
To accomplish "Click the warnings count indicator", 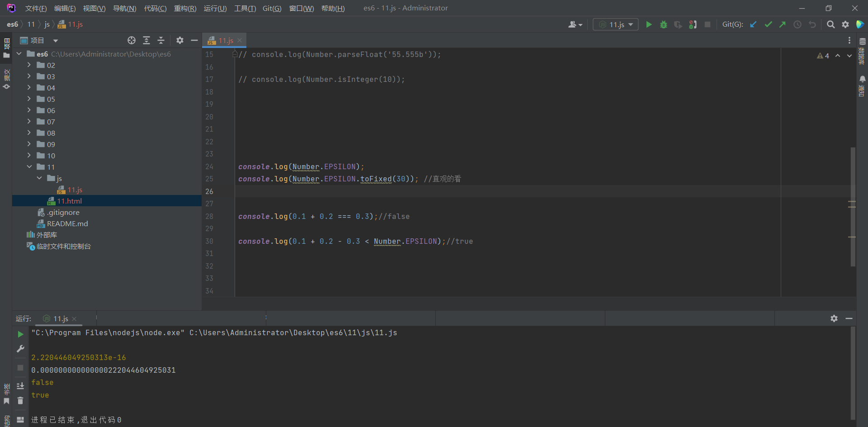I will click(823, 56).
